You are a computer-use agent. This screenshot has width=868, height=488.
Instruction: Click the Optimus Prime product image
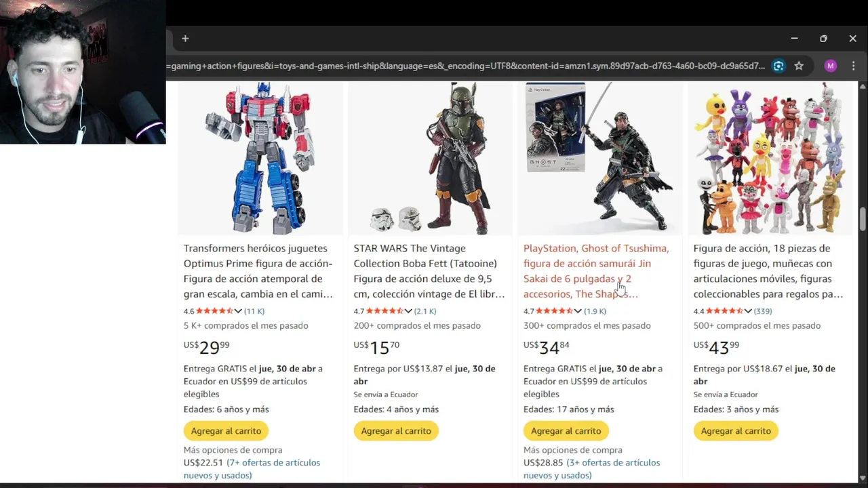[260, 158]
